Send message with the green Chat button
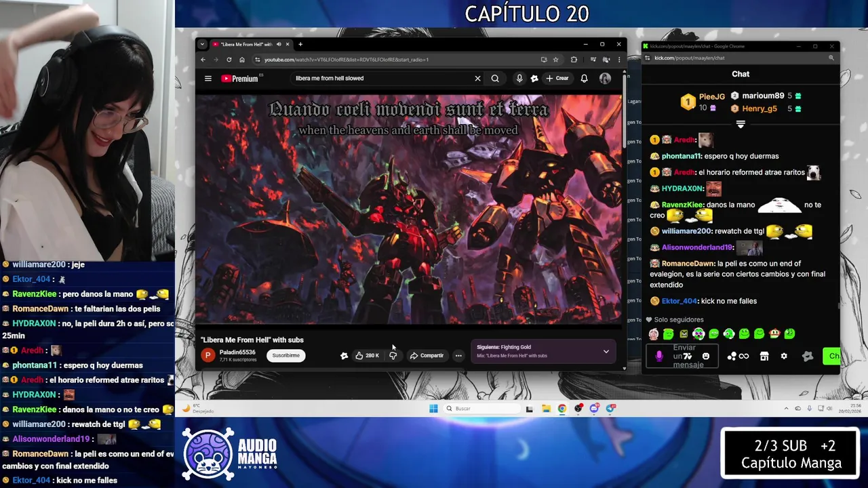 [832, 357]
